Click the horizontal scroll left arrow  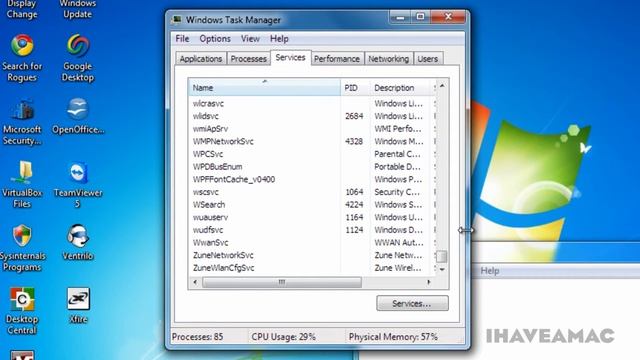195,282
